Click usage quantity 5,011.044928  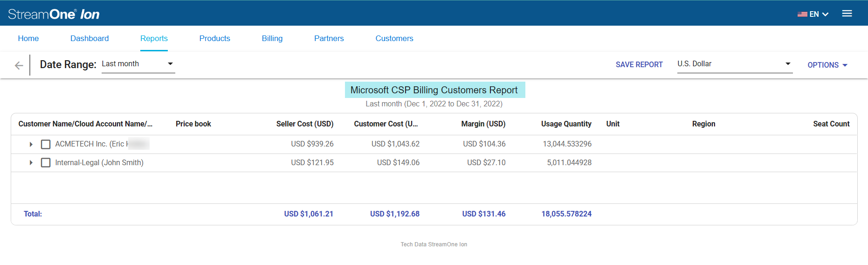coord(569,163)
